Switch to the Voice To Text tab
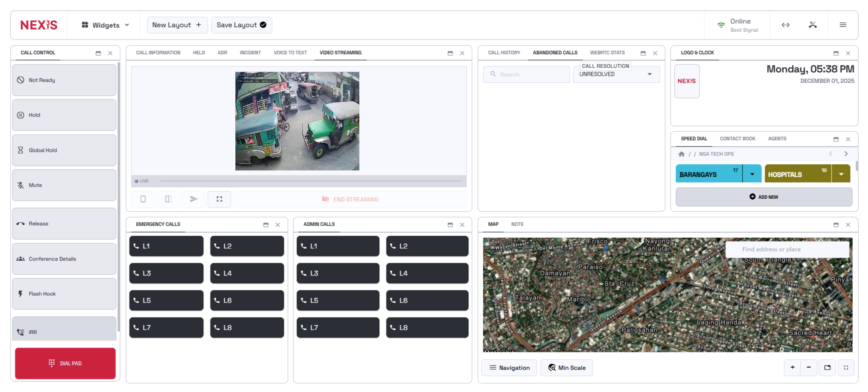Viewport: 868px width, 392px height. (x=290, y=53)
